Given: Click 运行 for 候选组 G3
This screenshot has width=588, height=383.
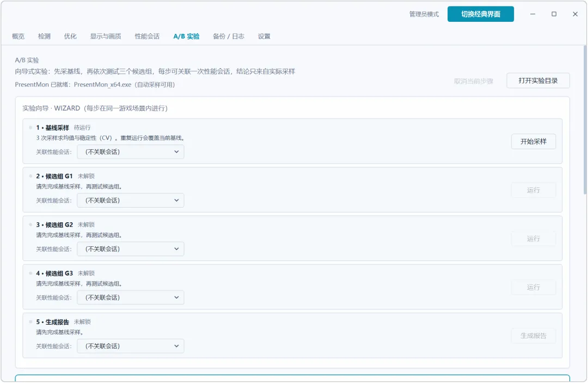Looking at the screenshot, I should [x=533, y=287].
